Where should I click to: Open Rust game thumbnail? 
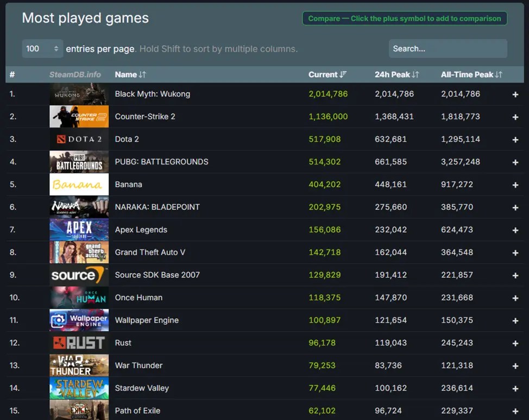79,342
